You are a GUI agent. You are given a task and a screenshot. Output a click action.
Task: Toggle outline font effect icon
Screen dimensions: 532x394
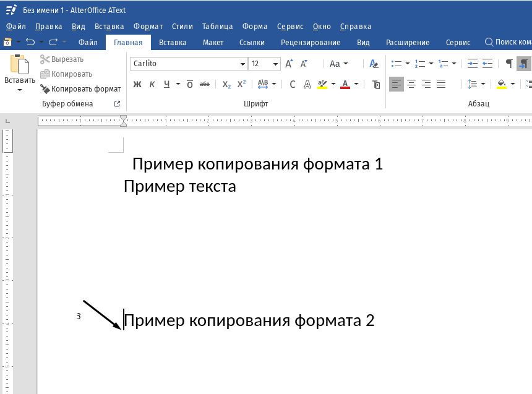(307, 84)
